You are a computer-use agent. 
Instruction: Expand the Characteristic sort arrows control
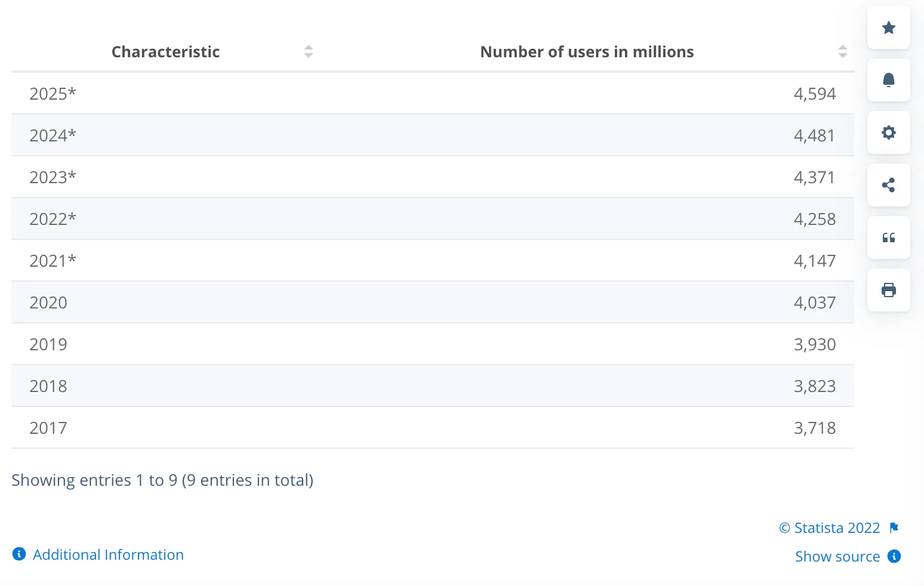309,51
